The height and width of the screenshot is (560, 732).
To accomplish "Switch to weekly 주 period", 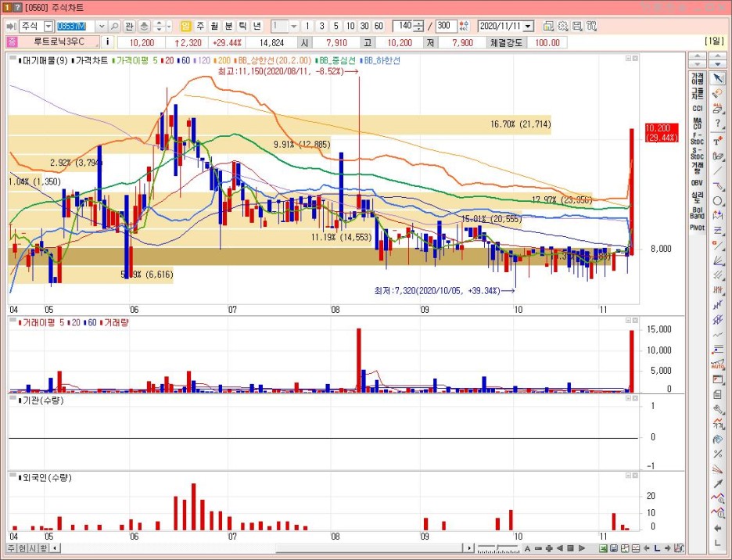I will 200,26.
